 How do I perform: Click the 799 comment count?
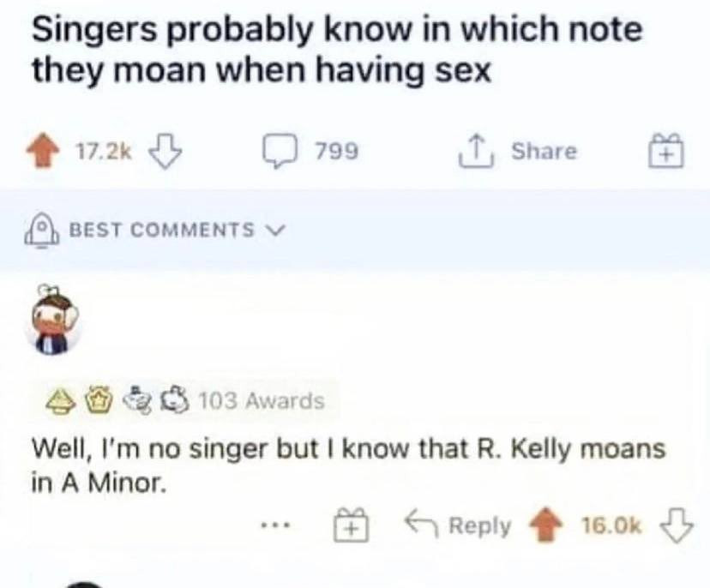pyautogui.click(x=336, y=152)
